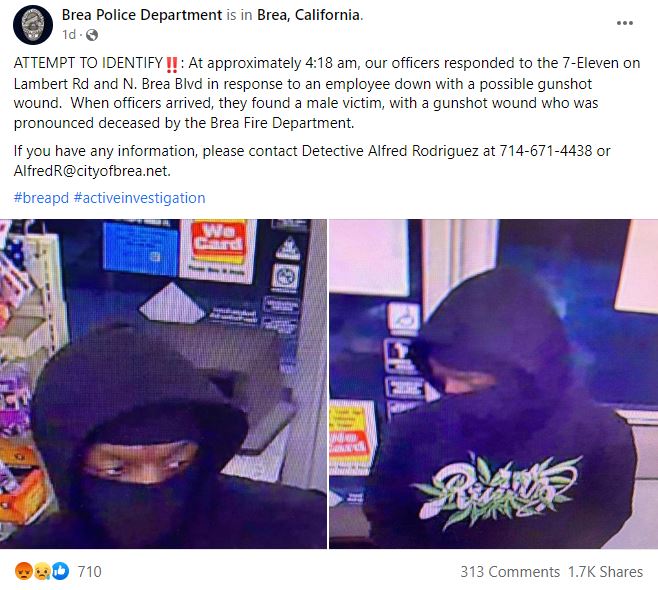
Task: Open the Brea, California location link
Action: tap(308, 15)
